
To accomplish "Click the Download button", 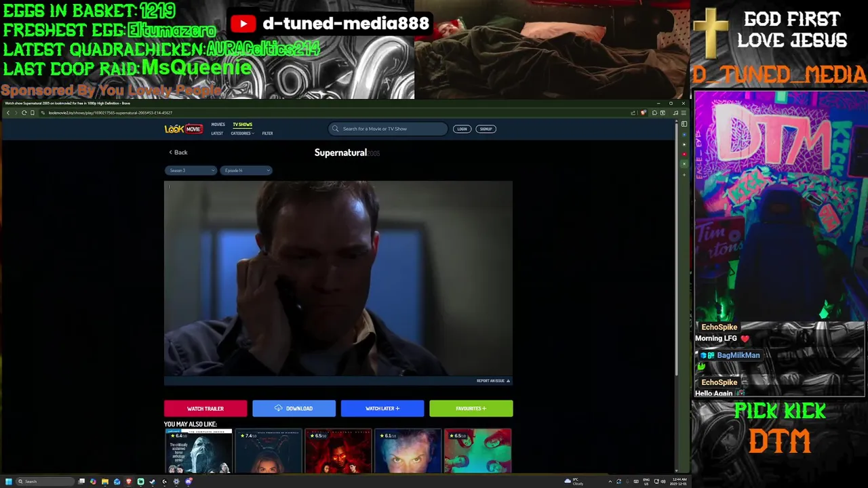I will (x=294, y=409).
